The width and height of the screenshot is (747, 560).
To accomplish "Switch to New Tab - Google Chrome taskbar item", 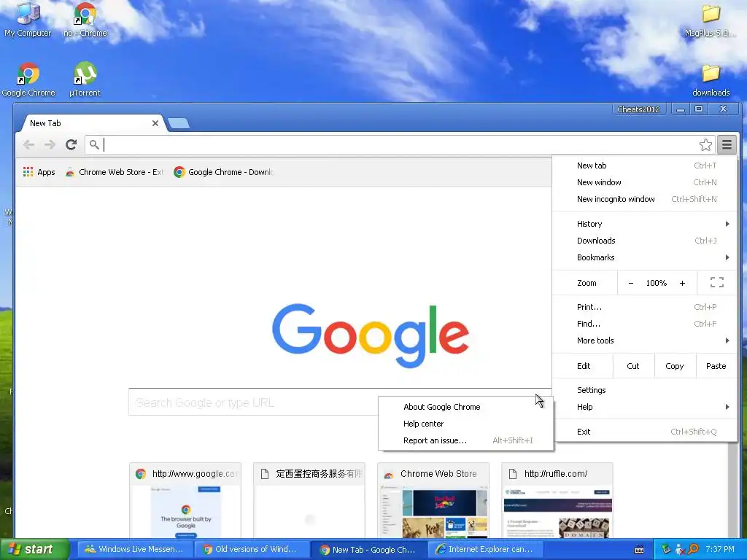I will tap(368, 549).
